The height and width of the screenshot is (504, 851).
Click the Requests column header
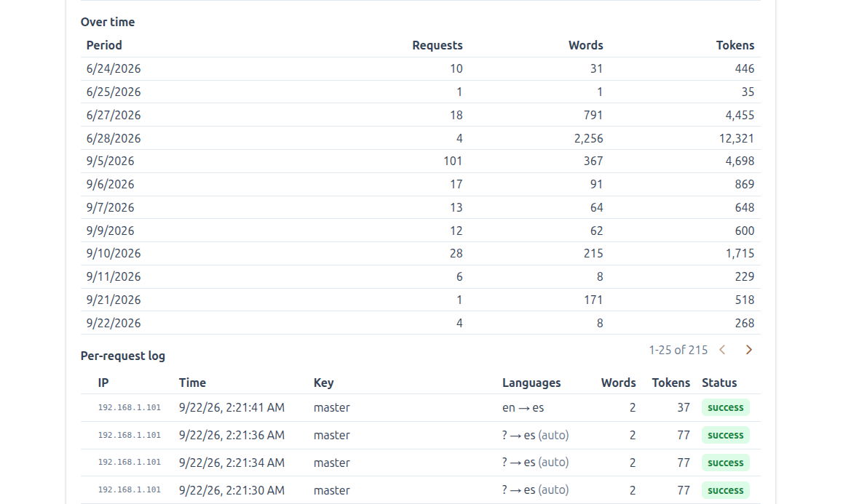[x=438, y=46]
